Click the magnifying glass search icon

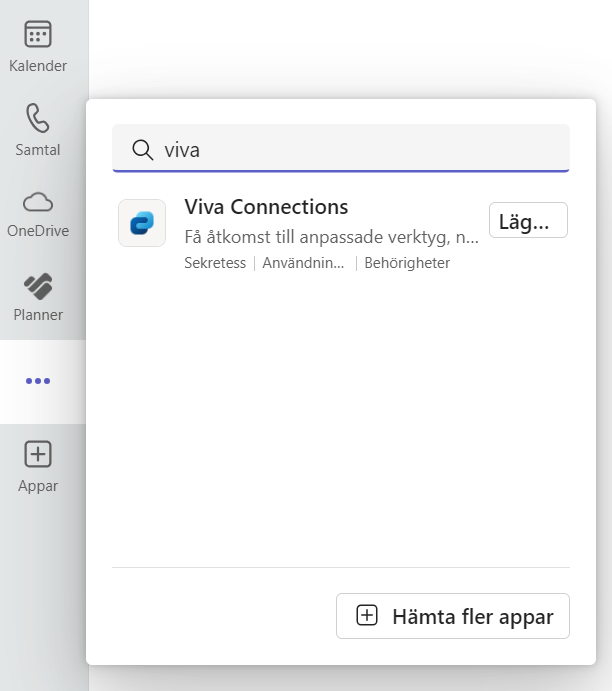(x=143, y=150)
